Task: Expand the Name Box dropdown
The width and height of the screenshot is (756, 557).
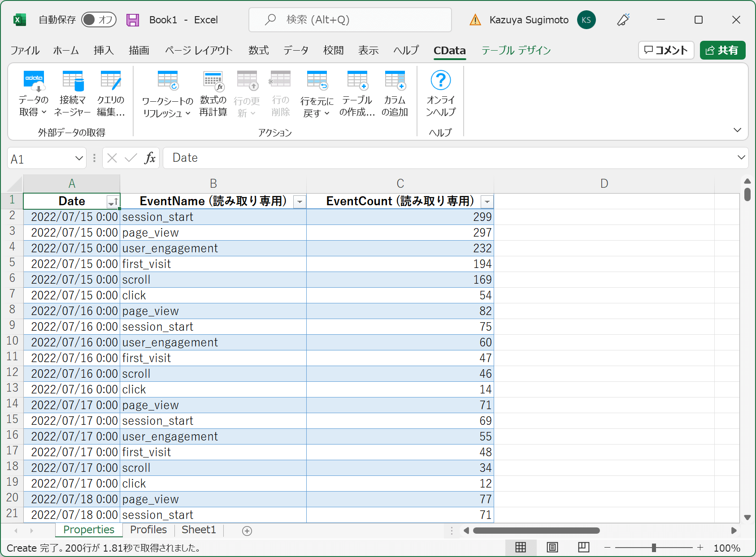Action: [x=79, y=158]
